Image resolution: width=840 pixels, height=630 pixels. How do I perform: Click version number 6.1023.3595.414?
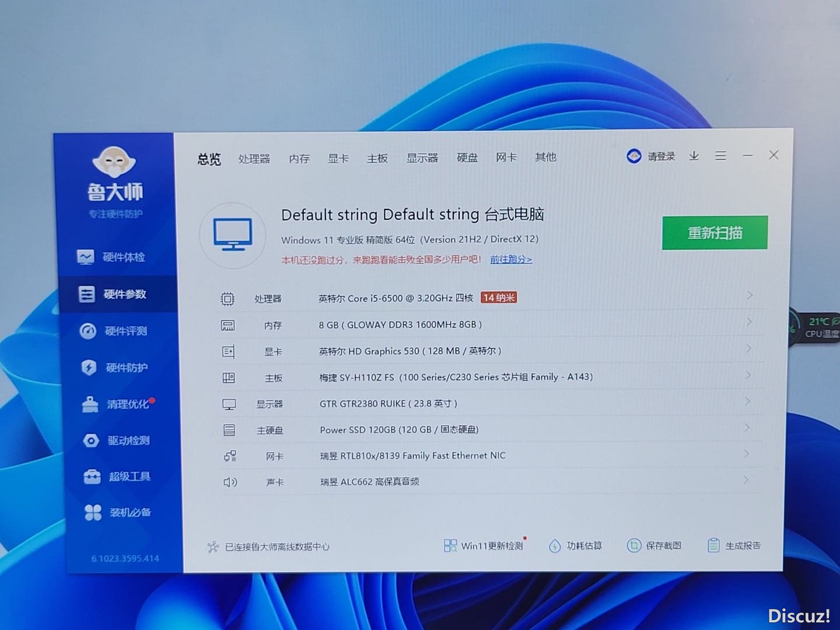pos(125,559)
